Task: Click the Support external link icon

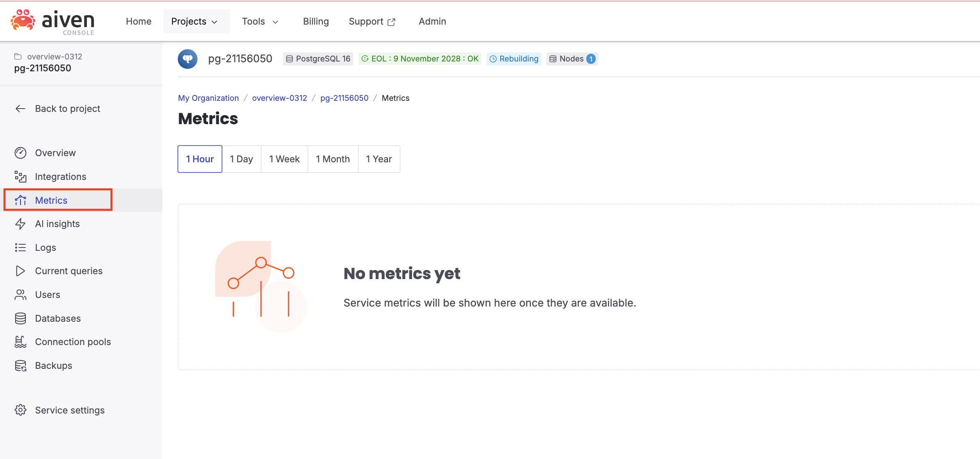Action: [391, 22]
